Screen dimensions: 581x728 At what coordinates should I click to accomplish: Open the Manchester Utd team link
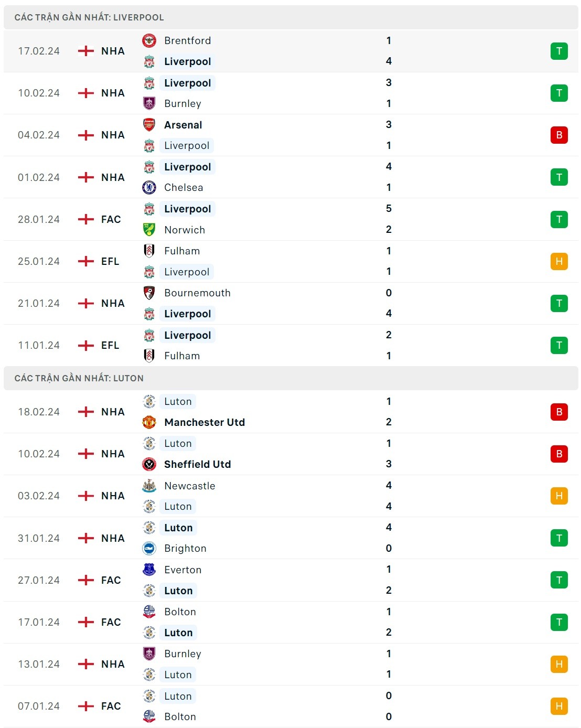click(x=205, y=422)
